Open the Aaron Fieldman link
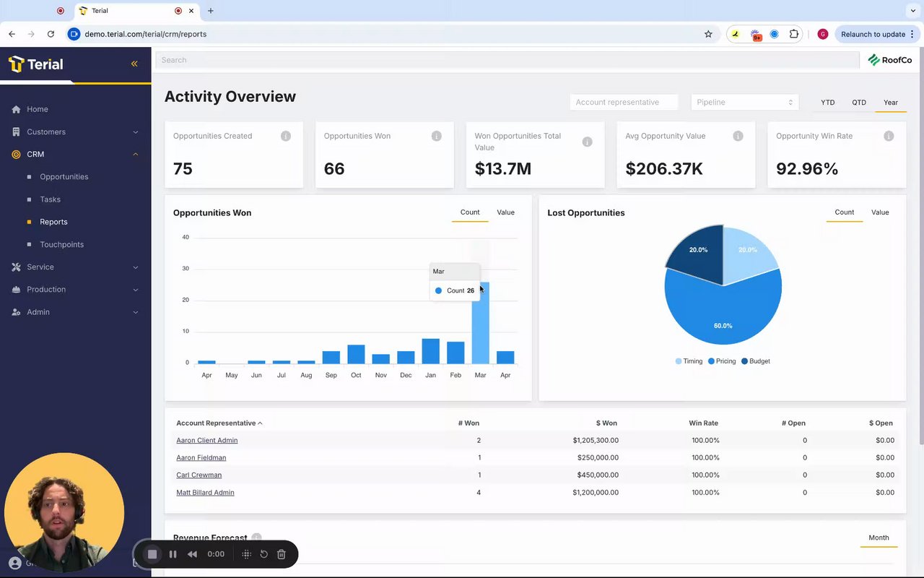924x578 pixels. click(201, 457)
